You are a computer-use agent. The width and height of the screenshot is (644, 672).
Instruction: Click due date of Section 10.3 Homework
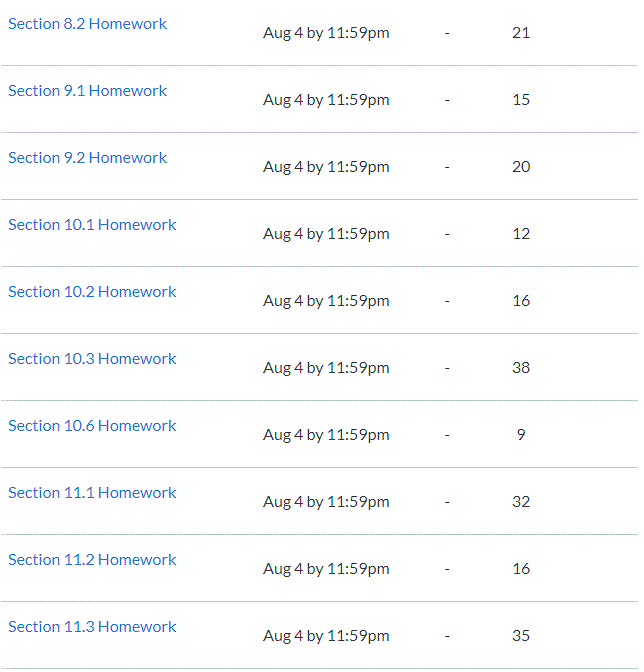click(326, 368)
